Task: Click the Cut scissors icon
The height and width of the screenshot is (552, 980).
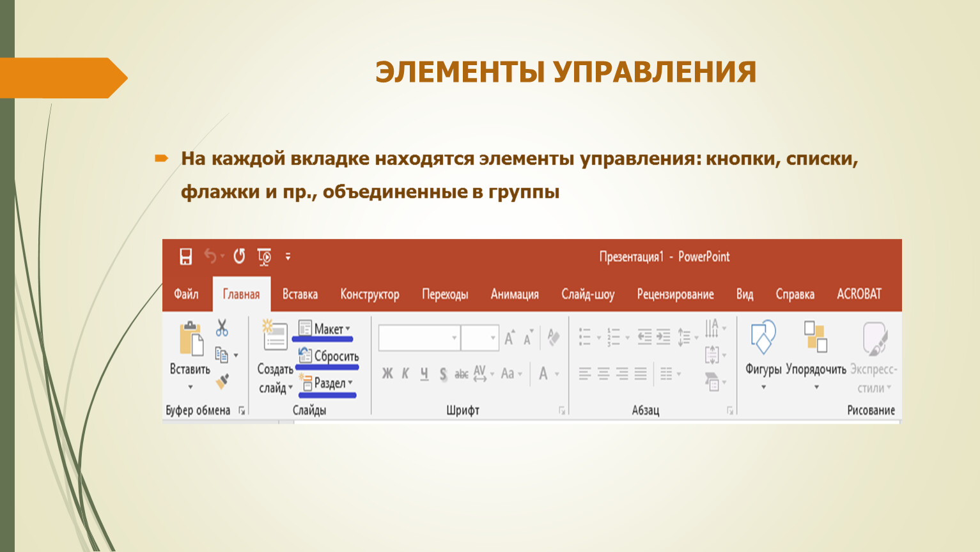Action: coord(222,328)
